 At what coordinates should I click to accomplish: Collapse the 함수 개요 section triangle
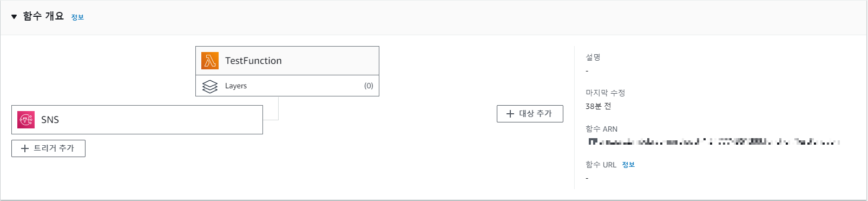(x=14, y=17)
